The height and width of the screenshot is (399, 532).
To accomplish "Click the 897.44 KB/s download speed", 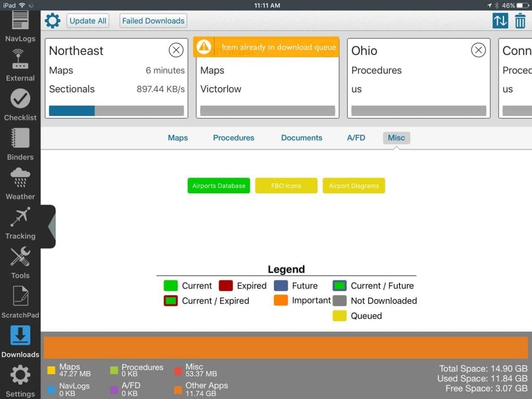I will 161,89.
